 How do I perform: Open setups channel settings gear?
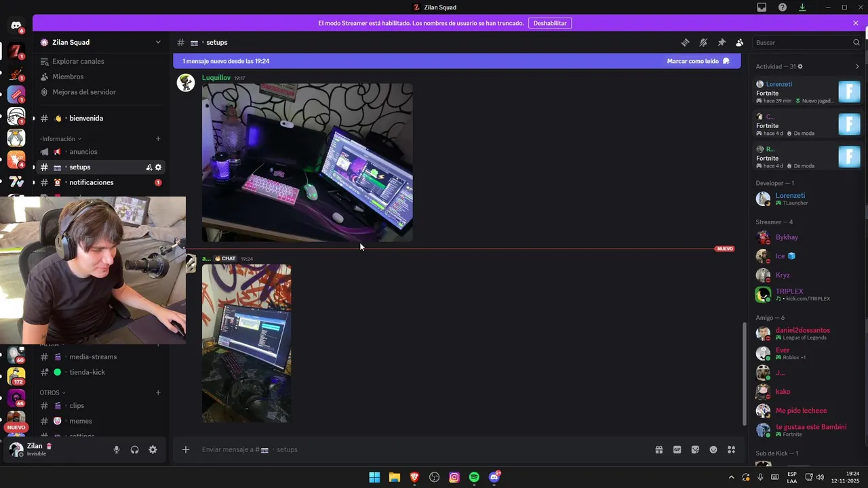coord(159,167)
